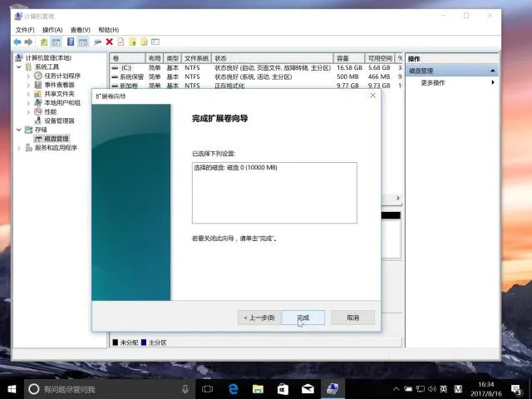
Task: Collapse the 系统工具 tree node
Action: coord(19,66)
